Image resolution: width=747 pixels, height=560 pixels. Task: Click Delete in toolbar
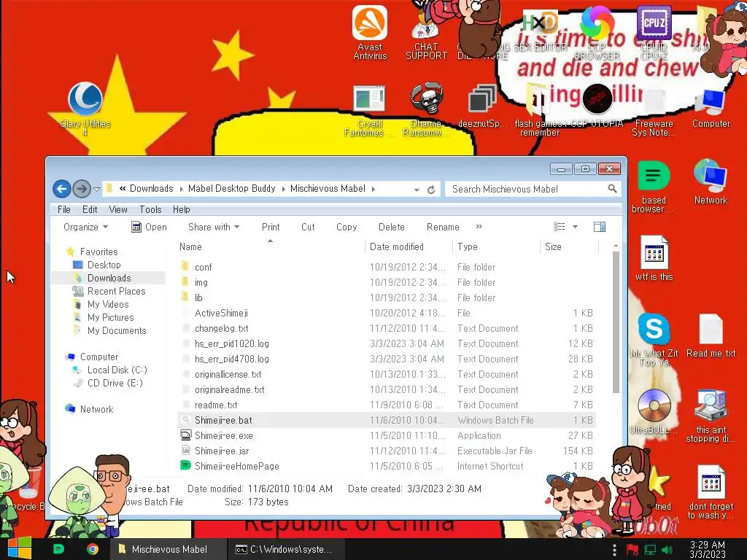pyautogui.click(x=391, y=227)
